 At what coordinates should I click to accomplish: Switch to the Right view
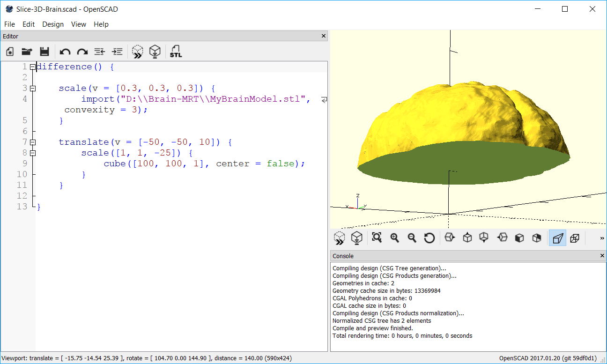[450, 238]
